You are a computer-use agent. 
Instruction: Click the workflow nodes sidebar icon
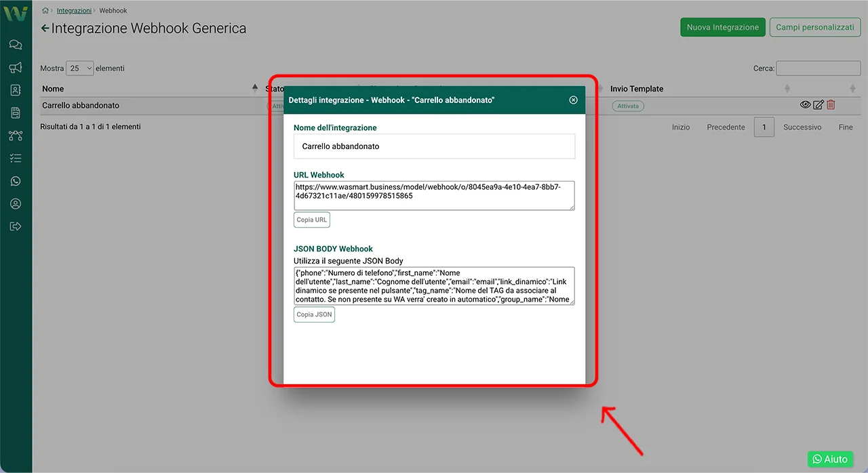point(16,136)
